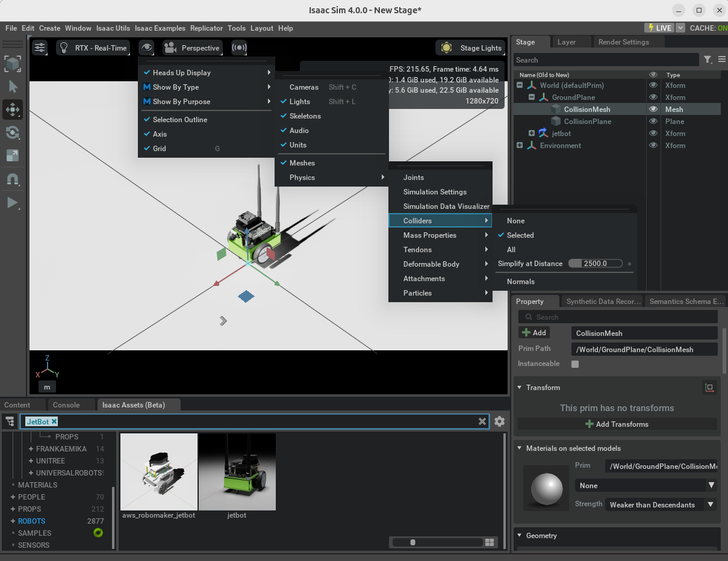Expand the ROBOTS asset category
728x561 pixels.
click(13, 521)
